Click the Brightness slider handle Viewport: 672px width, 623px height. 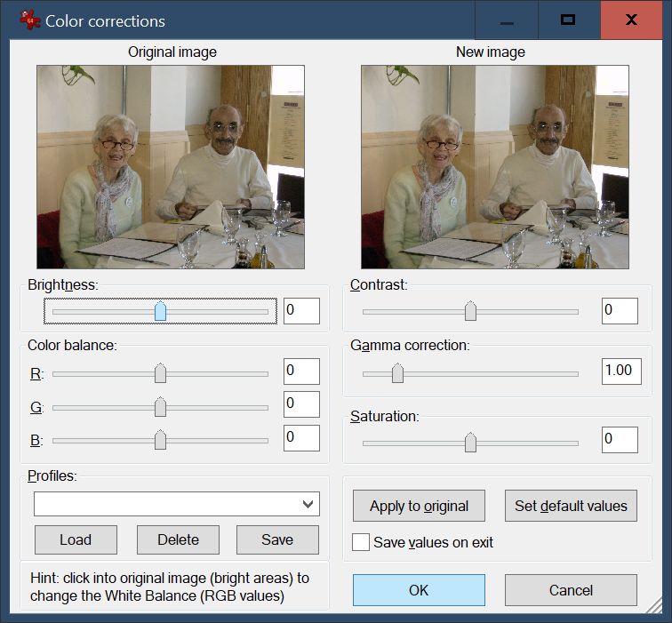pyautogui.click(x=160, y=311)
